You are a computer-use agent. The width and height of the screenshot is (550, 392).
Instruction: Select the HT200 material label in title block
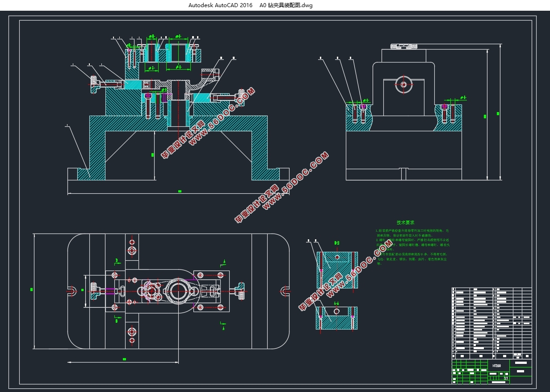point(496,365)
